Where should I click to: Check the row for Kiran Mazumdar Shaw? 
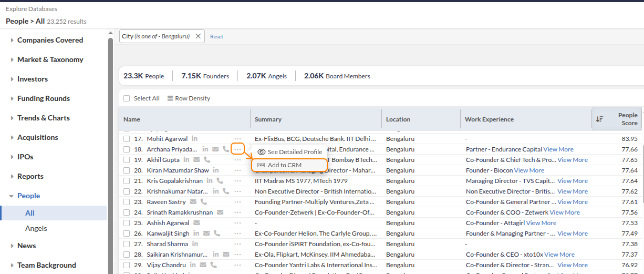coord(127,170)
